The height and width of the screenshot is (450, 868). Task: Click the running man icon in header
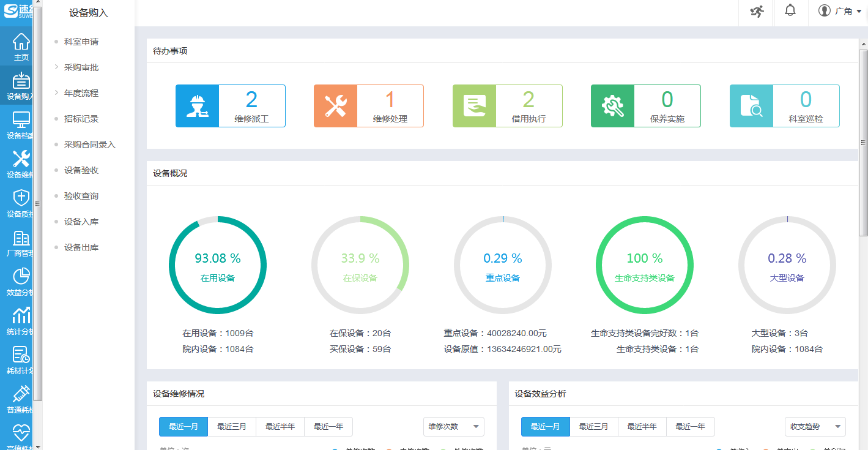pyautogui.click(x=757, y=11)
